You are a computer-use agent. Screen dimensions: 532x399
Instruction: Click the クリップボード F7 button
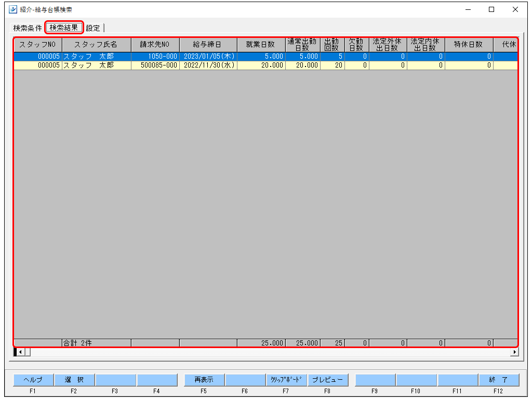coord(286,380)
